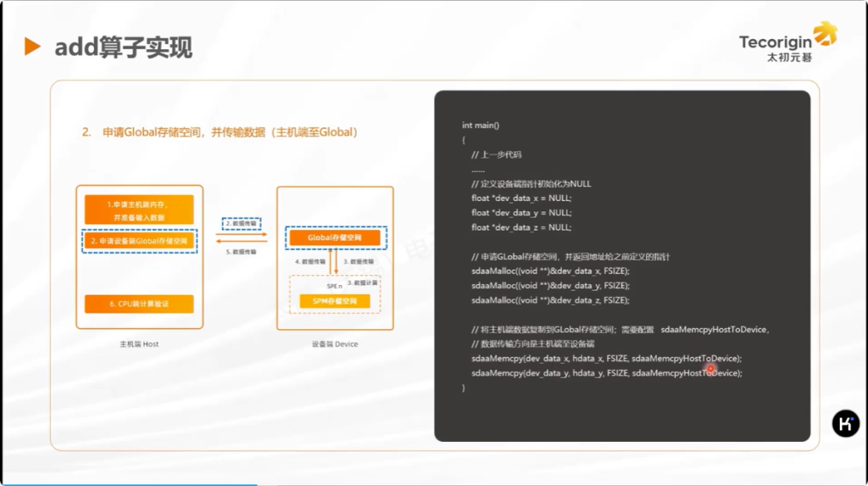This screenshot has height=486, width=868.
Task: Click the '设备端 Device' caption
Action: 335,344
